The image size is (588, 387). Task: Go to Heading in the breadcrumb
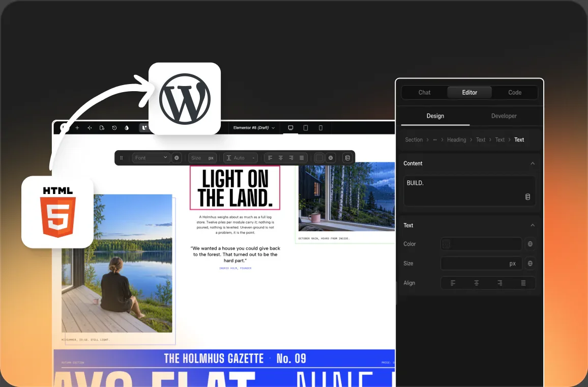pos(456,140)
